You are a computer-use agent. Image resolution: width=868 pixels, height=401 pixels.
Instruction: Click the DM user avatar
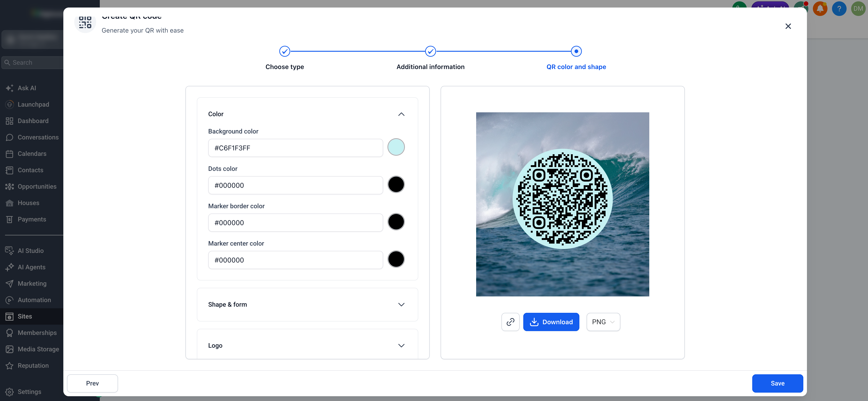(x=858, y=9)
